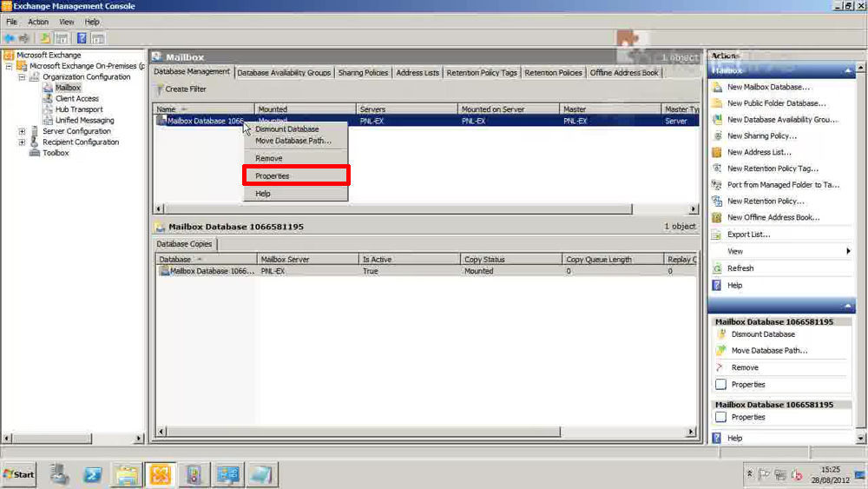Collapse the Organization Configuration node

[x=23, y=77]
